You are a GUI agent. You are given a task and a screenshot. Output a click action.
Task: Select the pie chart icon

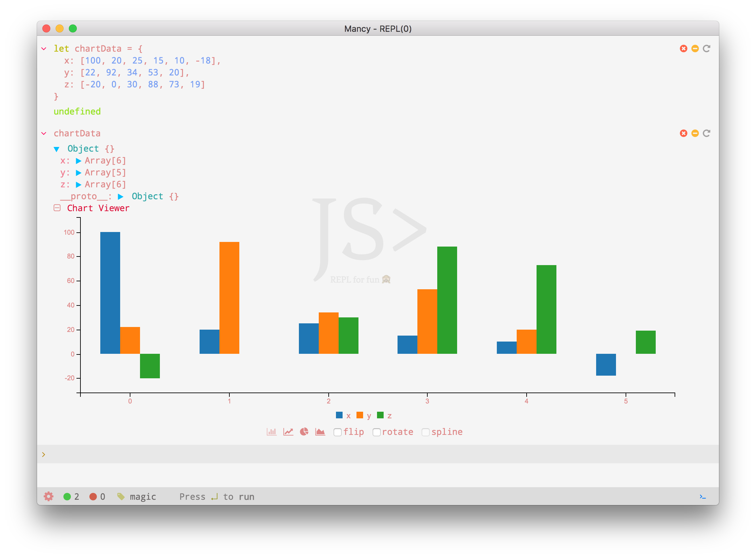tap(304, 432)
